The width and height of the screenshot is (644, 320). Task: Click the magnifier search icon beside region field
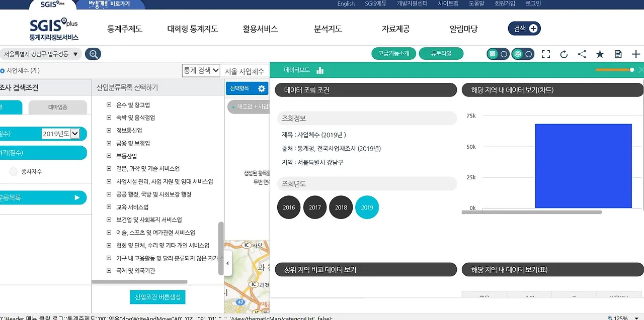click(x=93, y=54)
